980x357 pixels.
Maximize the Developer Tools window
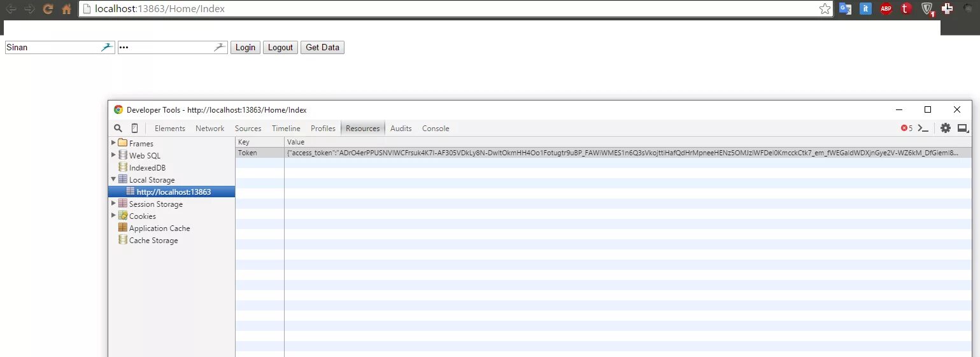(928, 109)
